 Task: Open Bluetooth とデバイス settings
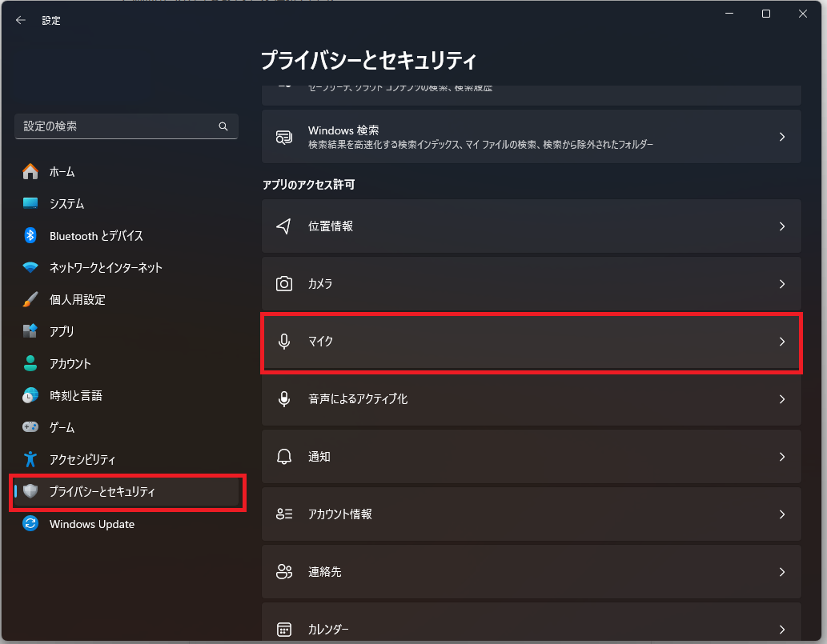coord(126,235)
